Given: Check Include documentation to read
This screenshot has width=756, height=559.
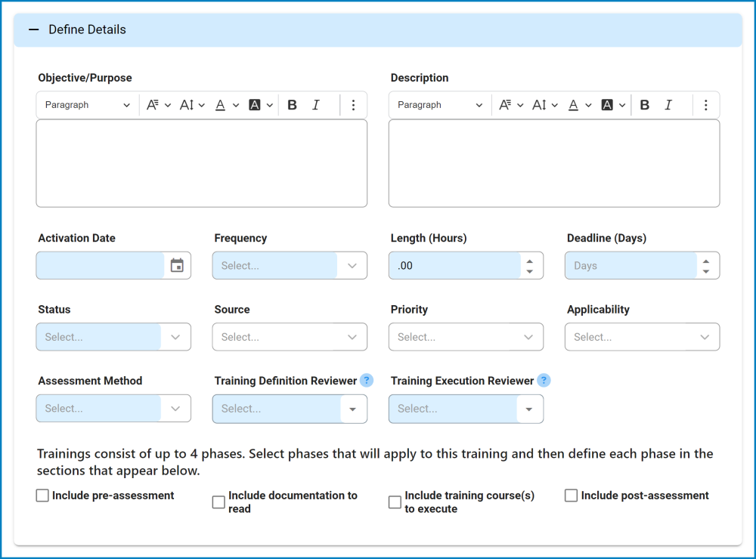Looking at the screenshot, I should 219,502.
